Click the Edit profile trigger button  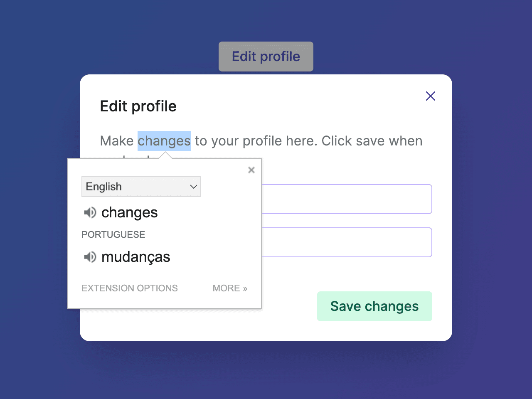[x=266, y=57]
